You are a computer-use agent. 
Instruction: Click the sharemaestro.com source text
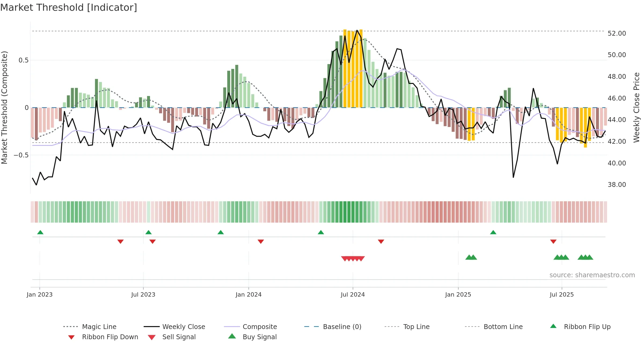(592, 275)
